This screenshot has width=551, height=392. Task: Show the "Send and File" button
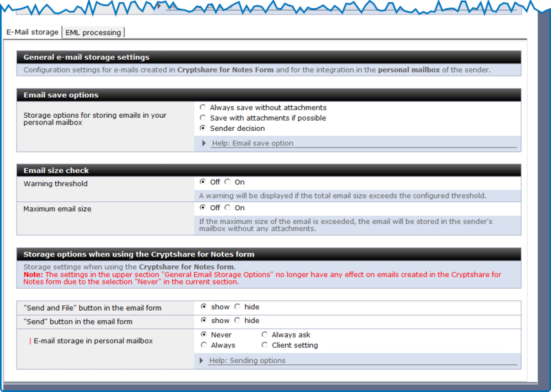pos(204,307)
